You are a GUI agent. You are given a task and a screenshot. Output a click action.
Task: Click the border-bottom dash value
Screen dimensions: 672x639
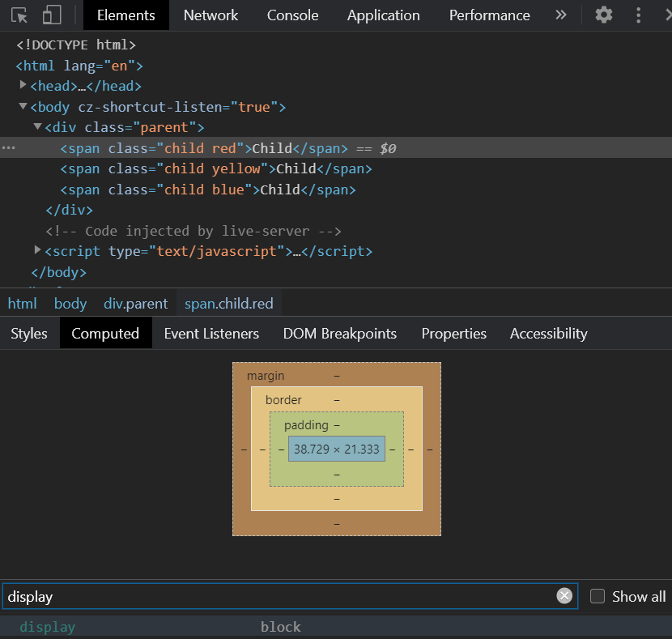[x=337, y=499]
